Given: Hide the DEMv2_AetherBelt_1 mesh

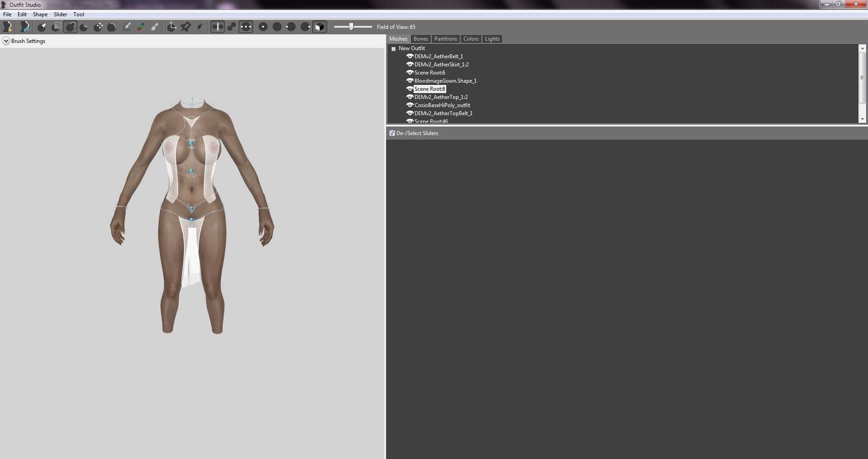Looking at the screenshot, I should (410, 56).
